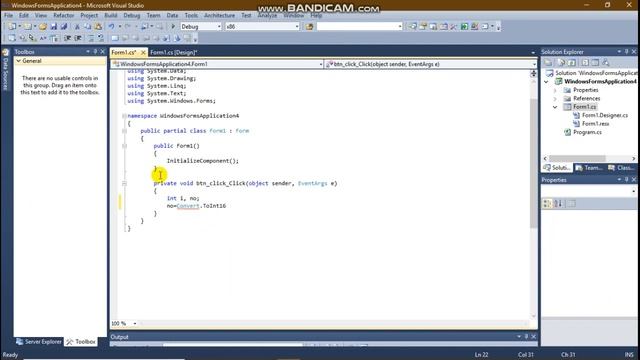Click Solution Explorer horizontal scrollbar thumb
The width and height of the screenshot is (640, 360).
point(577,158)
